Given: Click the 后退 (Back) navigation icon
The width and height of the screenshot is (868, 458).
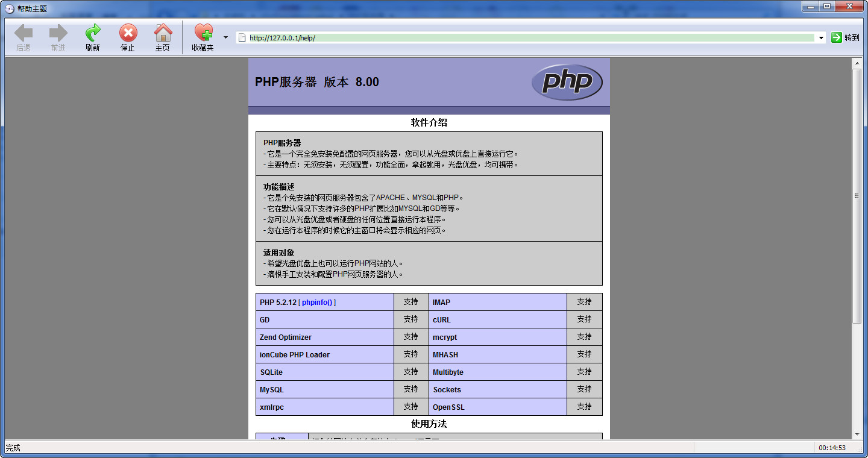Looking at the screenshot, I should (x=23, y=33).
